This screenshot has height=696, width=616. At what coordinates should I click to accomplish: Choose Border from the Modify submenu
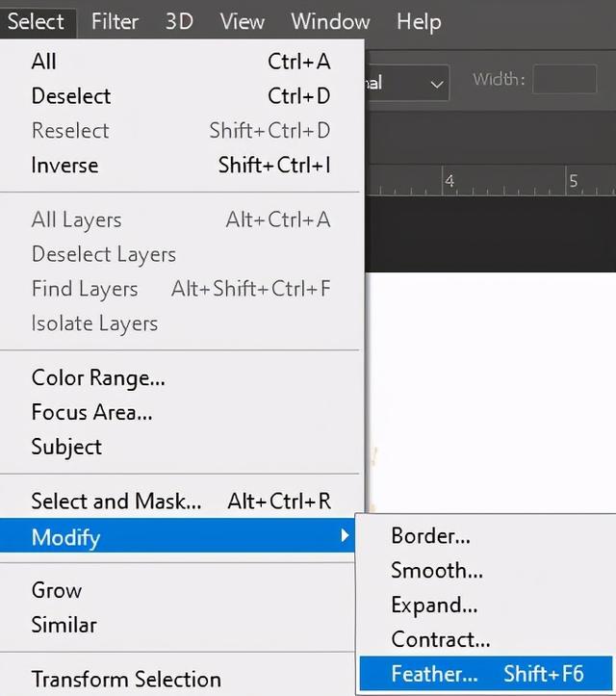(x=485, y=536)
